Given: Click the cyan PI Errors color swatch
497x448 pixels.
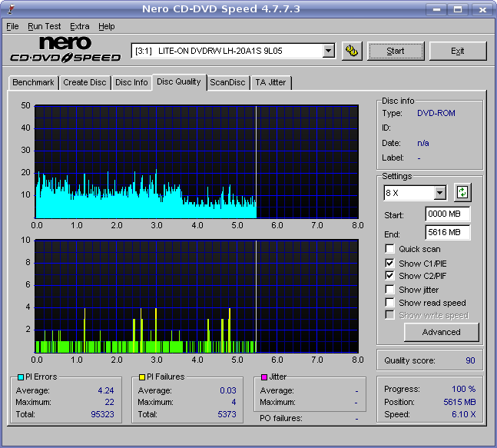Looking at the screenshot, I should [19, 377].
